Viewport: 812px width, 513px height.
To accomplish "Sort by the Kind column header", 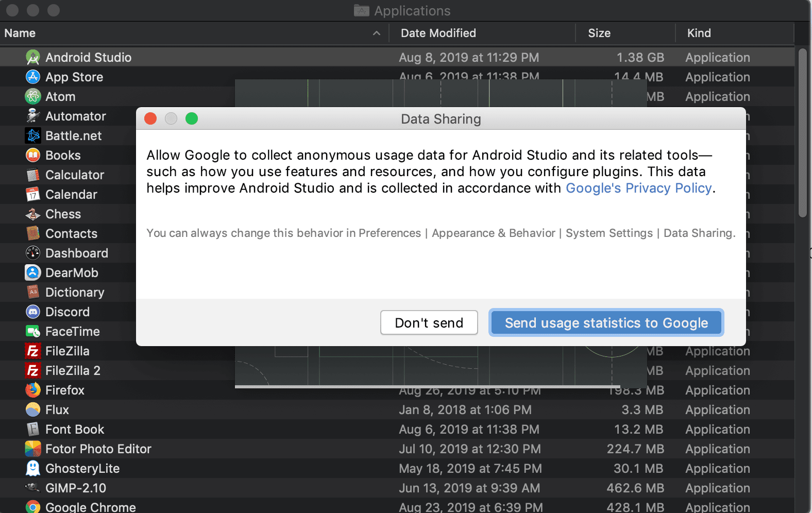I will (x=699, y=33).
